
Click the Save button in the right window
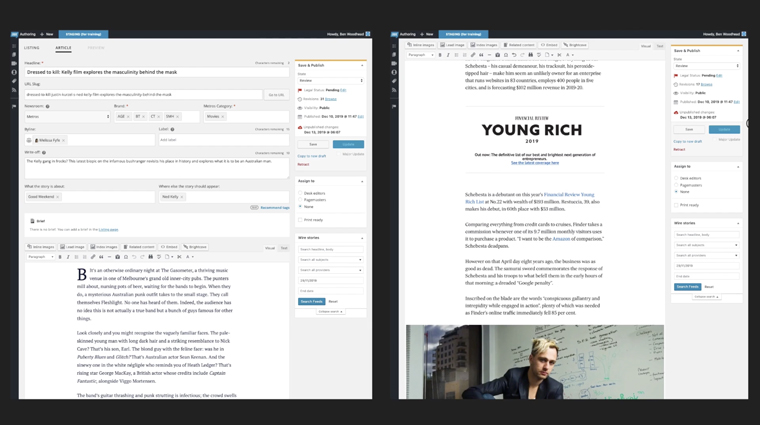[x=689, y=129]
